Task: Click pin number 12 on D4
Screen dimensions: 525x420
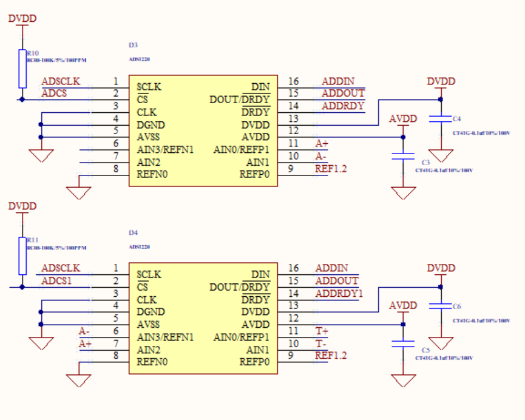Action: (293, 318)
